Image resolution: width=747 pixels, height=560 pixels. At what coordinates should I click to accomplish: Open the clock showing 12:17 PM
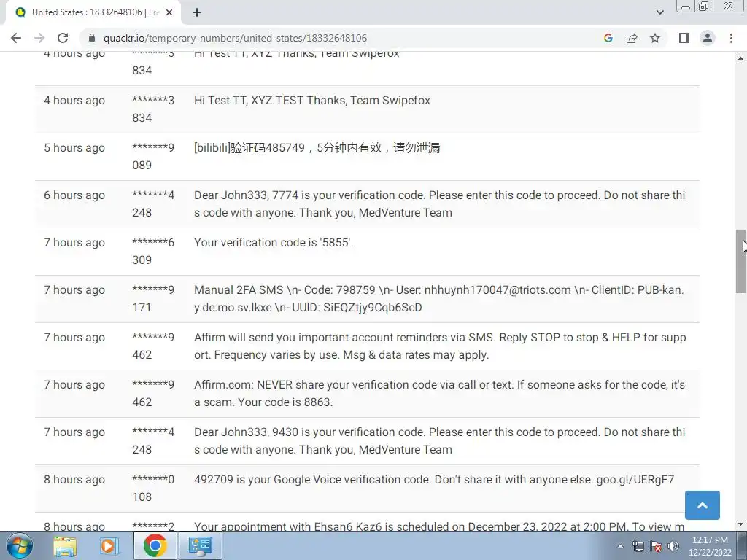click(x=710, y=546)
